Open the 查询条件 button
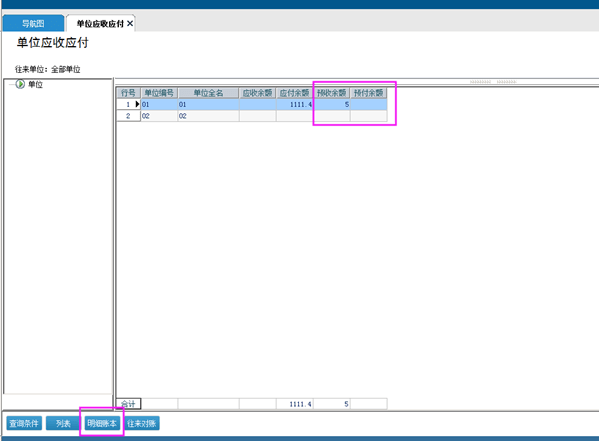599x441 pixels. [x=24, y=423]
